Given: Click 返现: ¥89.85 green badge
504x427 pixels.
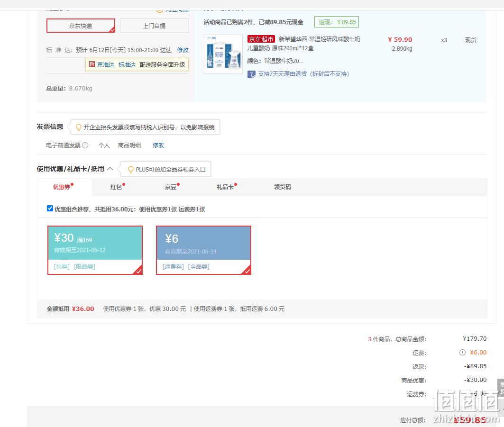Looking at the screenshot, I should [x=337, y=22].
